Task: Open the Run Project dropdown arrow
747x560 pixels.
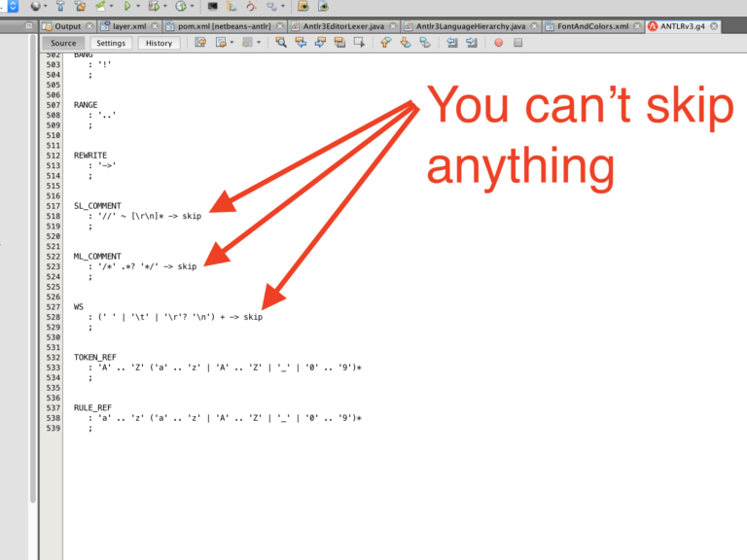Action: tap(138, 6)
